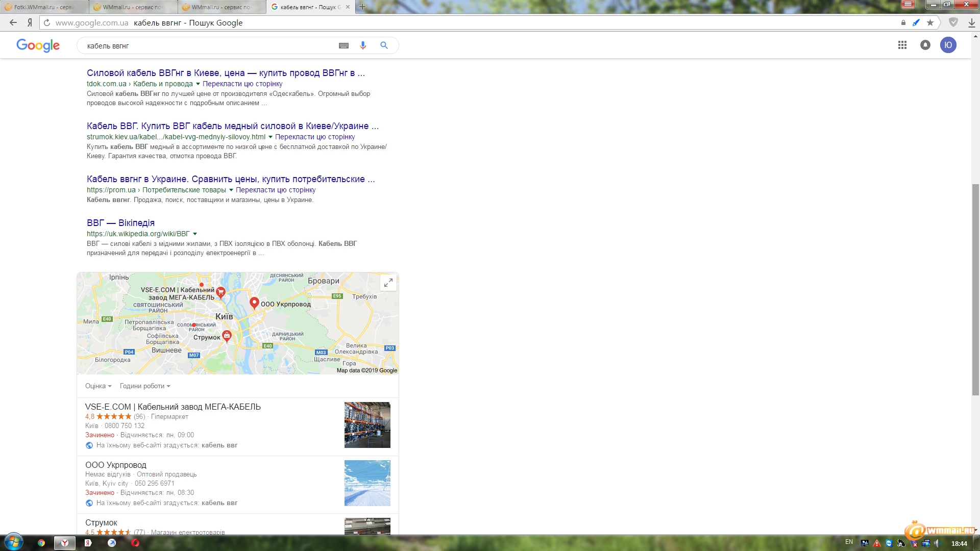Image resolution: width=980 pixels, height=551 pixels.
Task: Open Google notifications bell
Action: pos(925,45)
